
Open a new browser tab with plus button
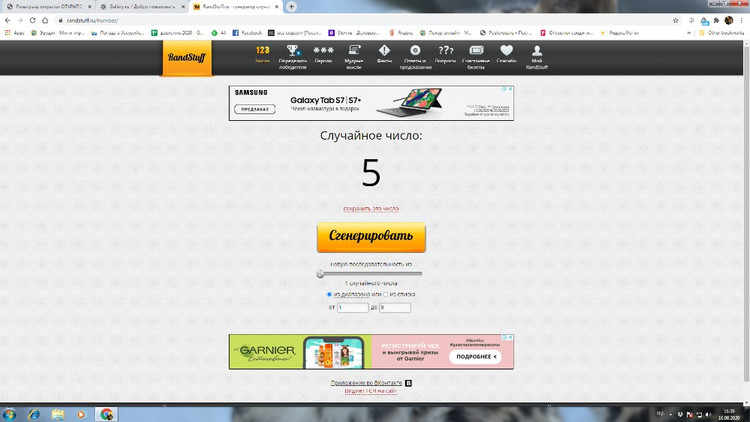pyautogui.click(x=291, y=6)
